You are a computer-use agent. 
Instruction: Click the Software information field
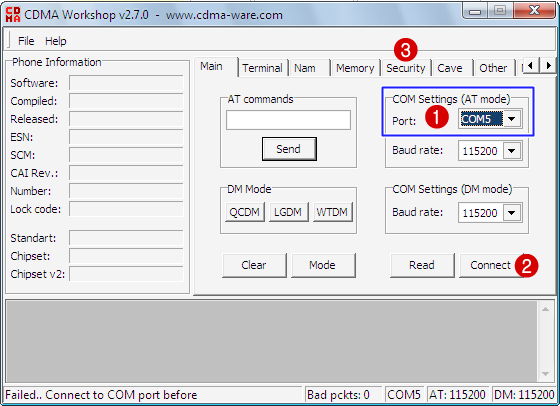(x=126, y=83)
